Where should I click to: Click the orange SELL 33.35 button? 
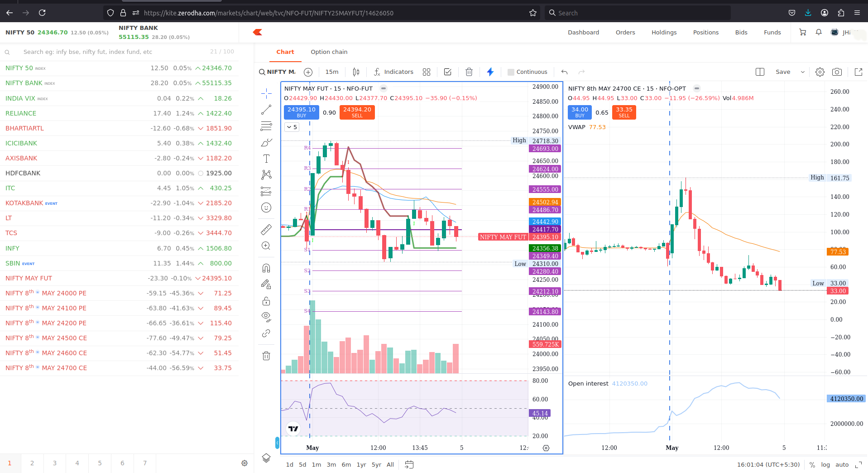pyautogui.click(x=624, y=112)
